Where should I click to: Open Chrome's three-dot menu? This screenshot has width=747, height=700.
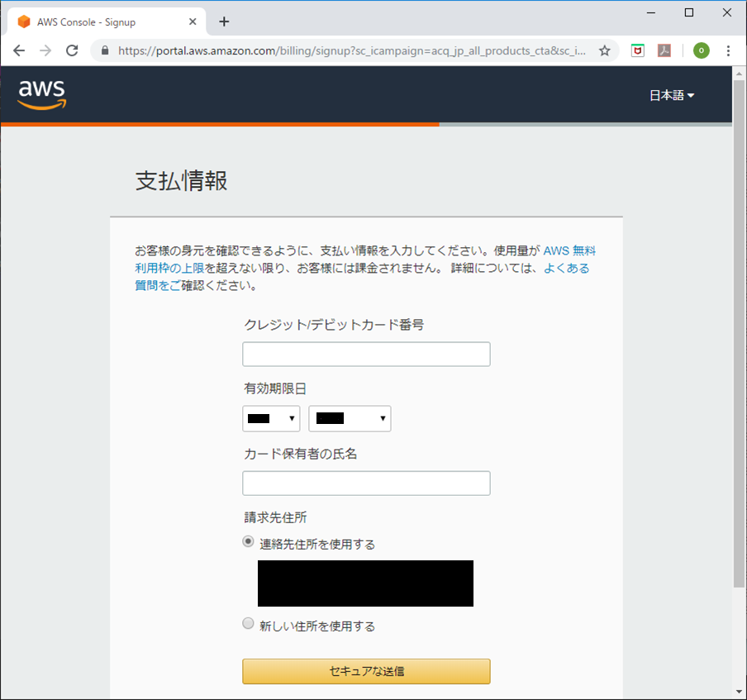(728, 50)
